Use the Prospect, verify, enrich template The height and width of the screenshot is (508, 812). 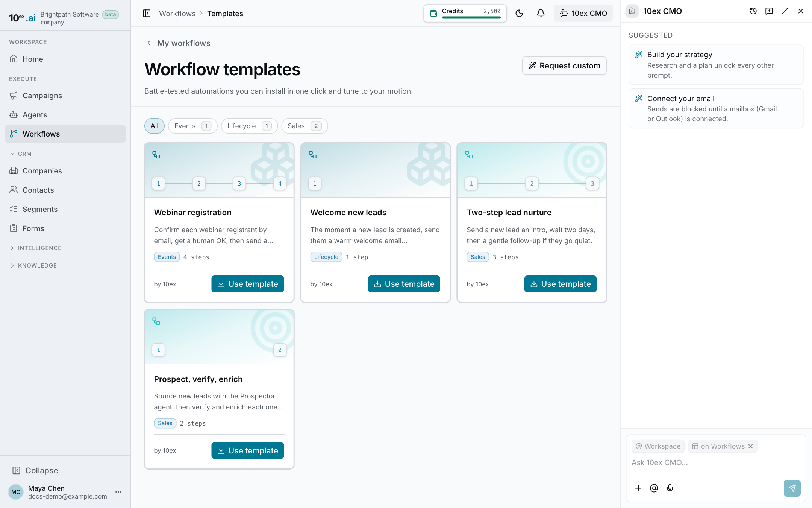coord(247,450)
